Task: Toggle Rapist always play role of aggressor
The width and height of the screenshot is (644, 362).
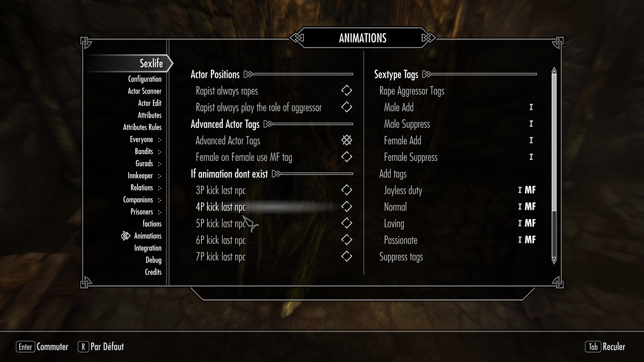Action: (x=347, y=107)
